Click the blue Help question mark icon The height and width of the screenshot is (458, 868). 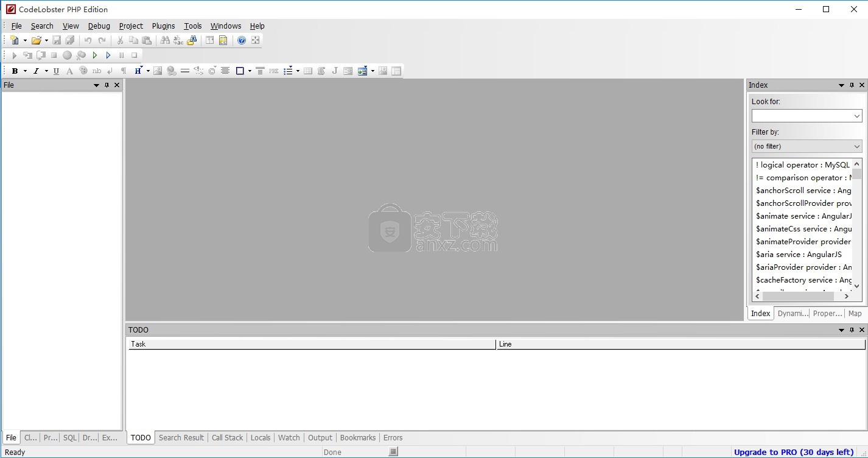242,40
